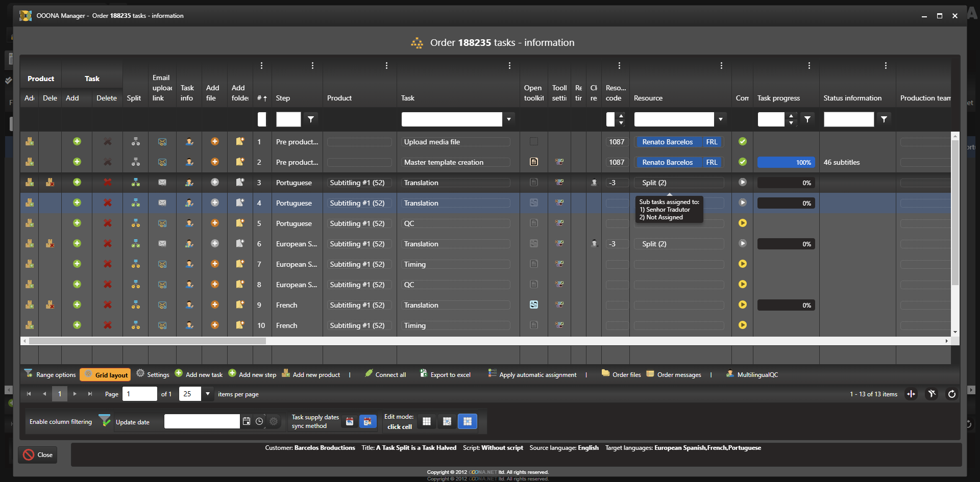Toggle Enable column filtering

104,421
